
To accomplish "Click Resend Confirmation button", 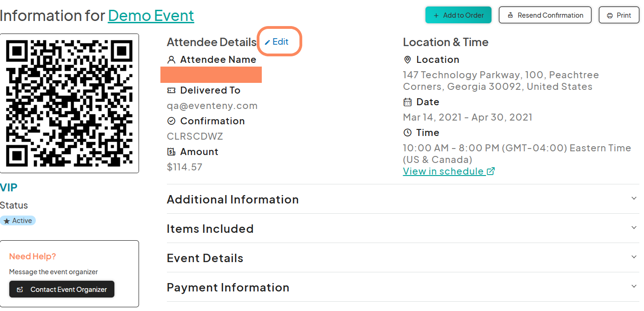I will pos(545,15).
